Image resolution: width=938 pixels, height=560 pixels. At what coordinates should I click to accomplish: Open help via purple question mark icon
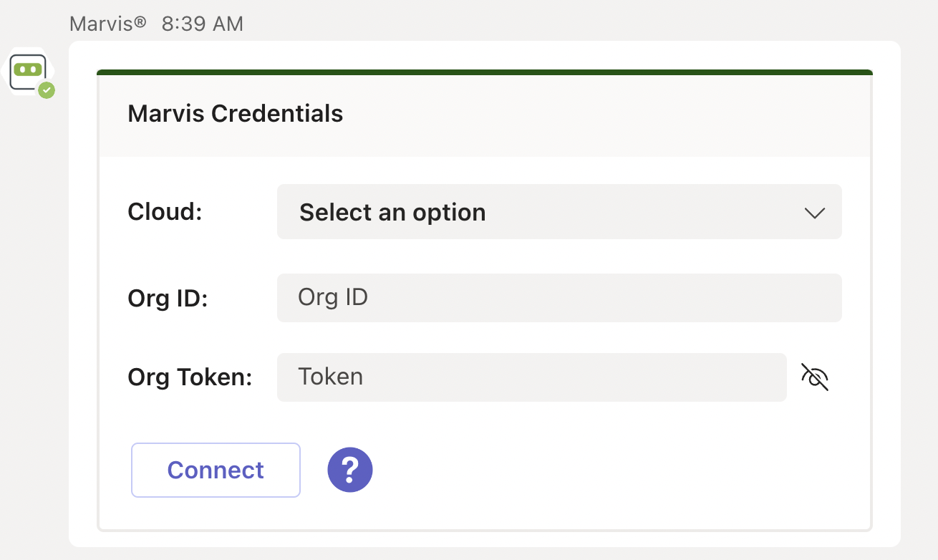point(350,470)
